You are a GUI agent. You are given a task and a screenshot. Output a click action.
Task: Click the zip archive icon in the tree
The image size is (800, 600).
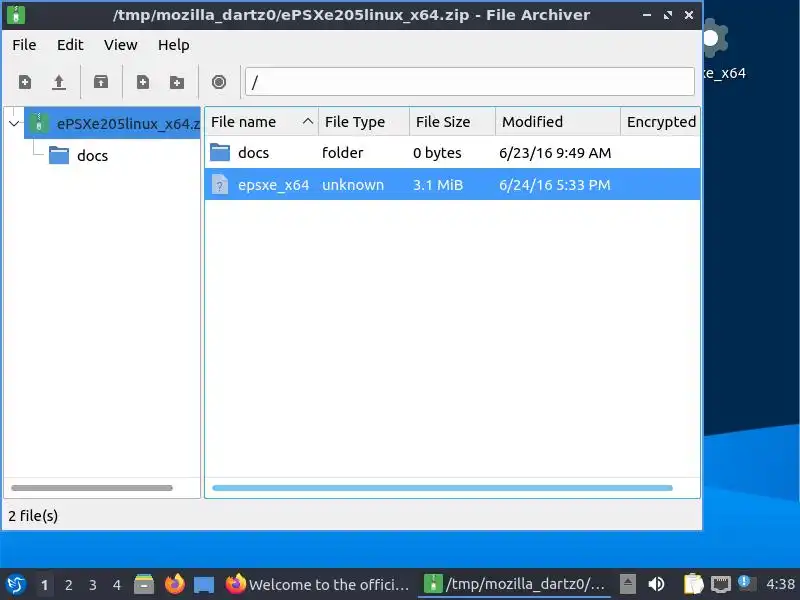pos(39,123)
